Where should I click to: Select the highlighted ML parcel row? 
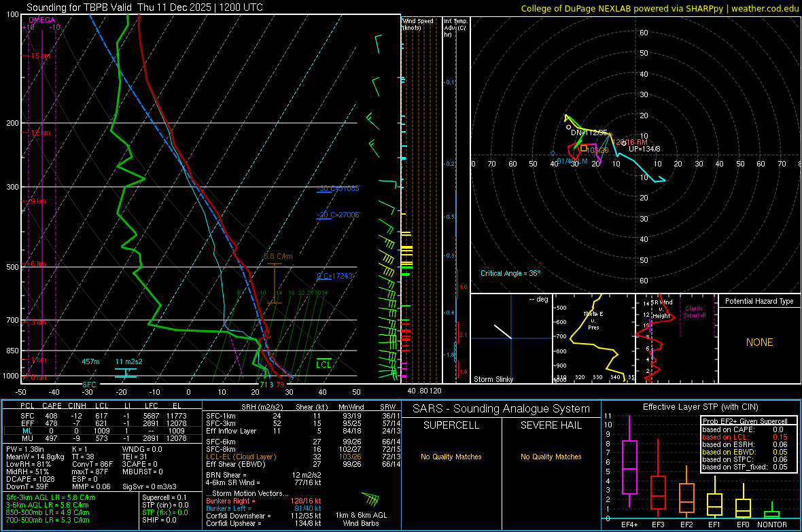103,431
